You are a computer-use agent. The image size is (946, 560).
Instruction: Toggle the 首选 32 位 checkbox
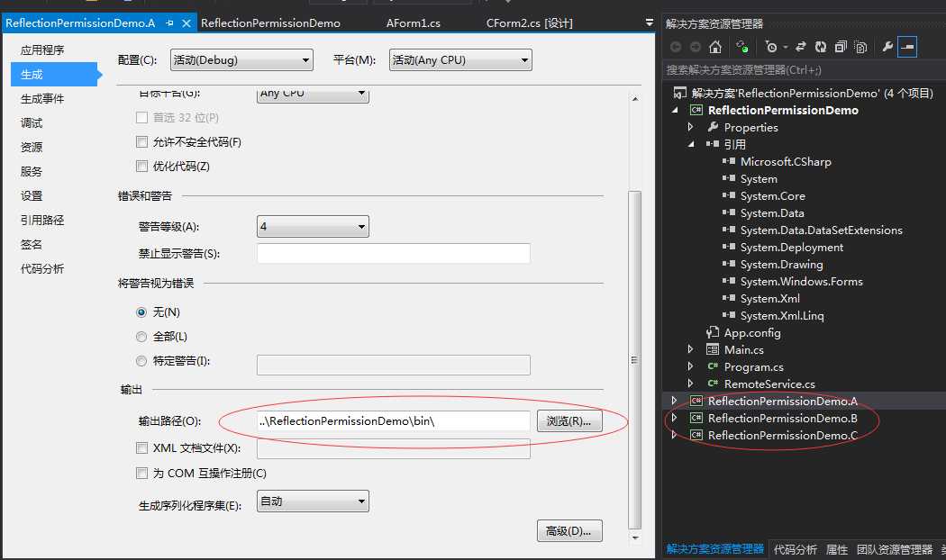(x=141, y=117)
